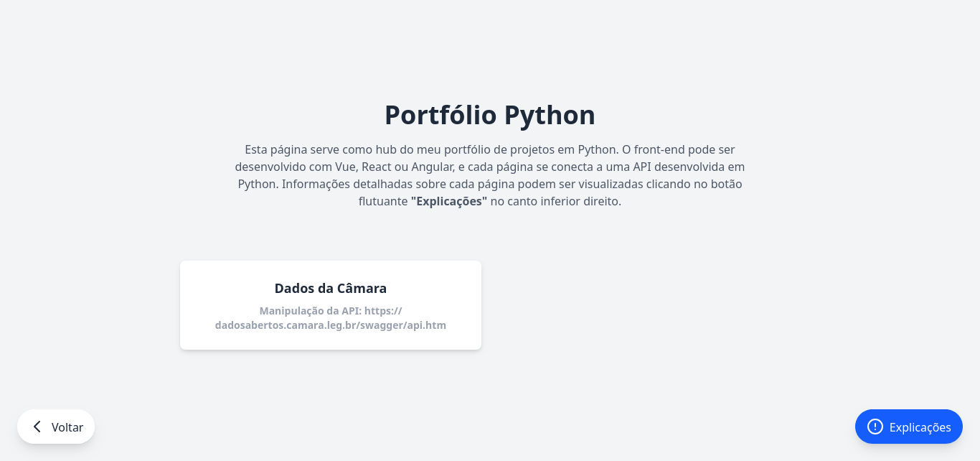Viewport: 980px width, 461px height.
Task: Click the "Dados da Câmara" card title
Action: coord(330,289)
